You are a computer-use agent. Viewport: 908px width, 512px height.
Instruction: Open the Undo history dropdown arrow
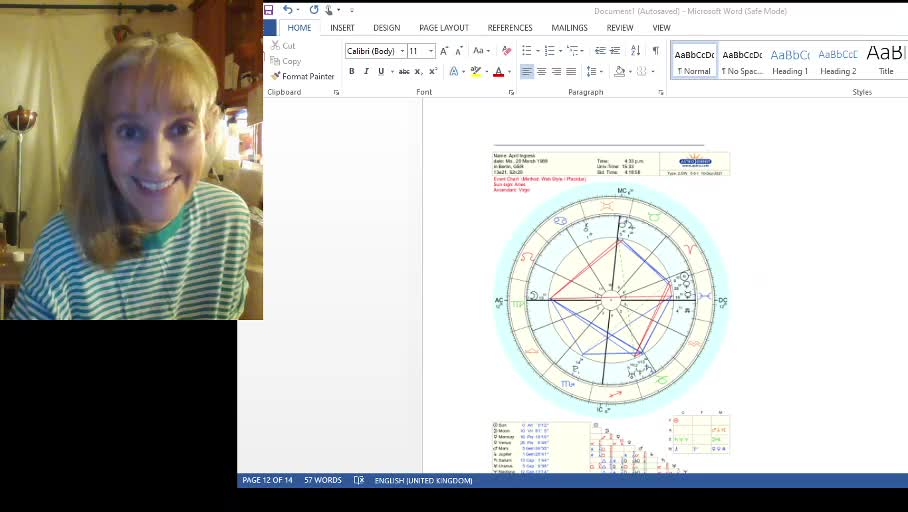298,10
